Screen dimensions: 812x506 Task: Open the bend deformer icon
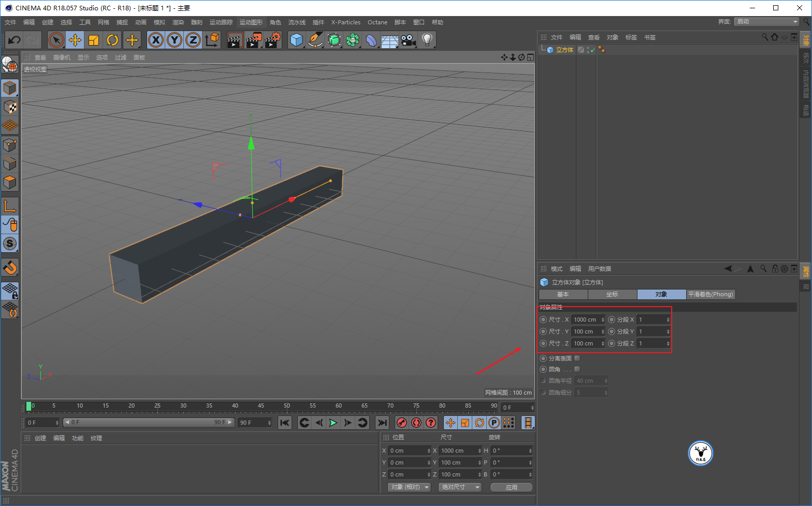point(371,40)
